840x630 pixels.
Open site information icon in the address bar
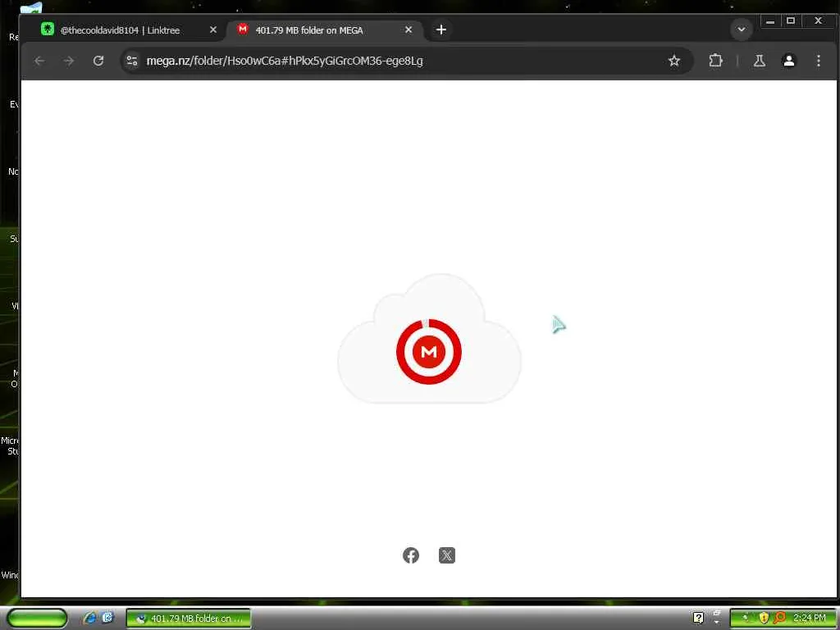[132, 61]
